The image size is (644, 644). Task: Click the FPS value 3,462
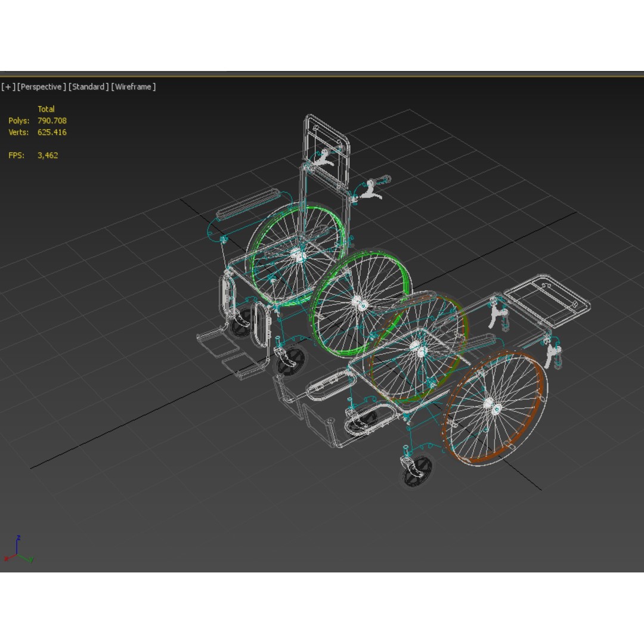(x=48, y=155)
